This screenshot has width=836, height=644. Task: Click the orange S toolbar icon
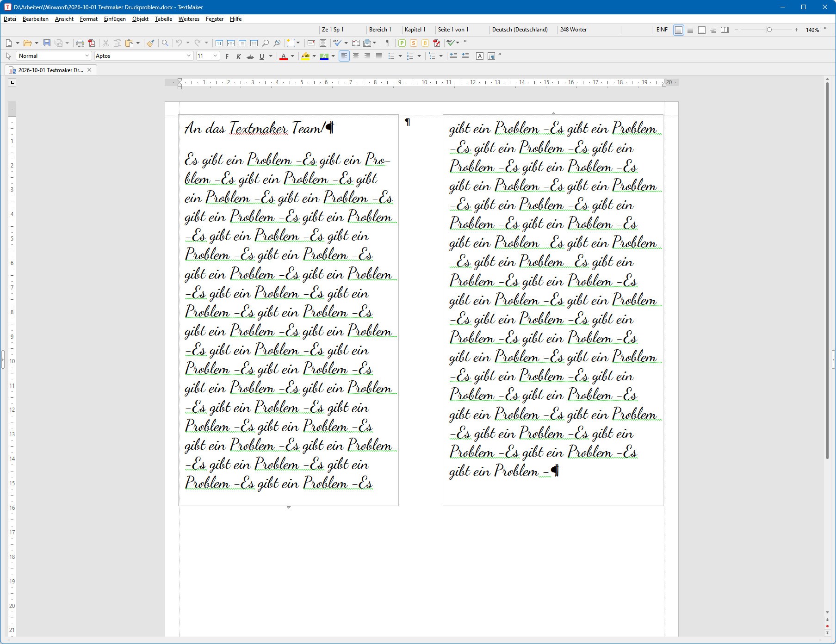coord(414,43)
